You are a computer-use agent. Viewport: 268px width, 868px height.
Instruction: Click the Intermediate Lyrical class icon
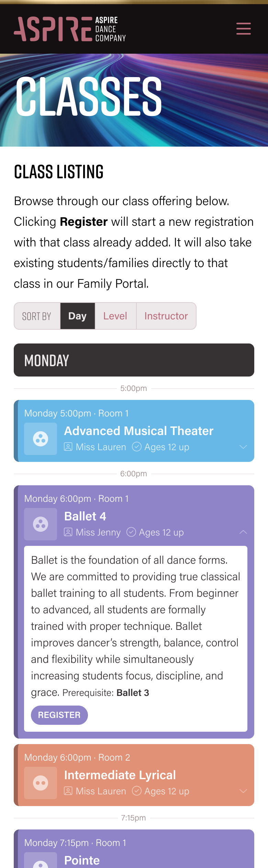41,783
